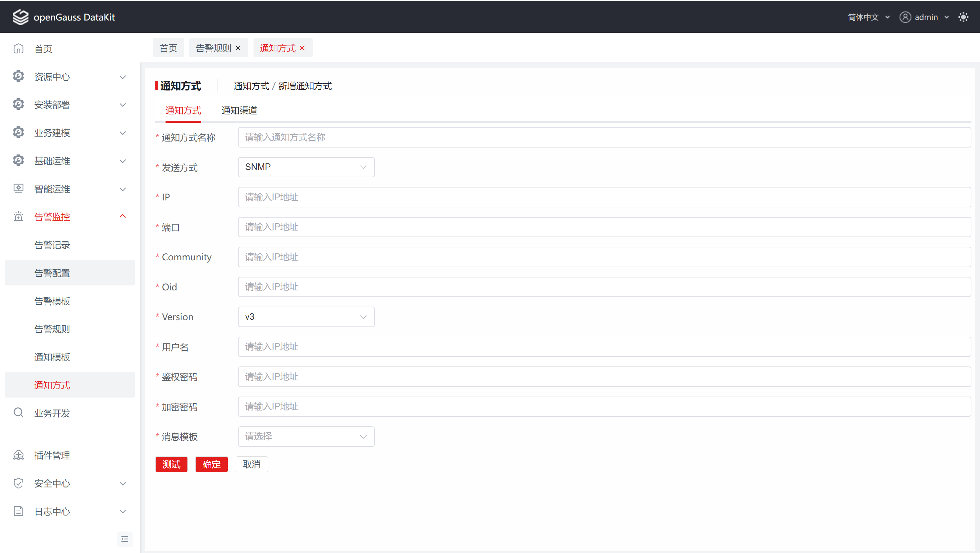Viewport: 980px width, 553px height.
Task: Click the 取消 button
Action: coord(252,464)
